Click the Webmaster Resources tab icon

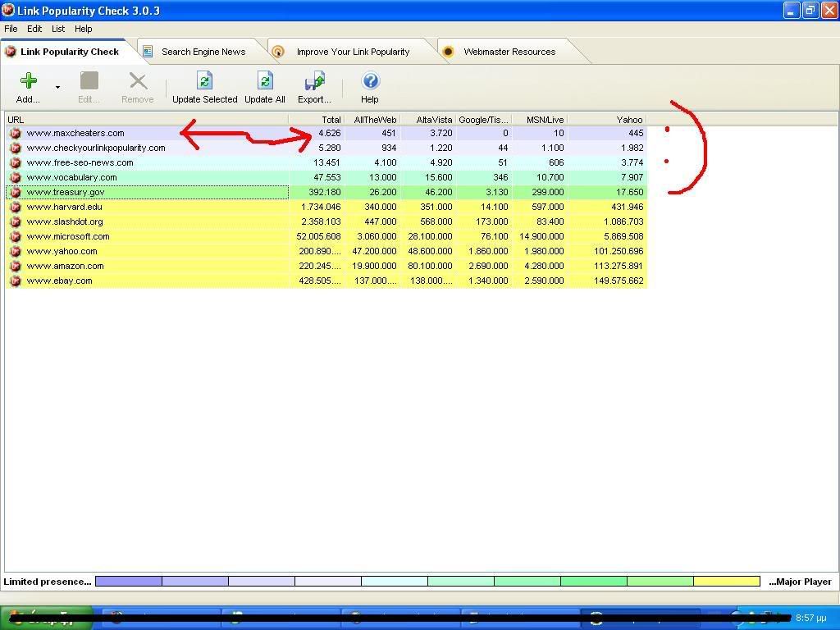tap(449, 52)
